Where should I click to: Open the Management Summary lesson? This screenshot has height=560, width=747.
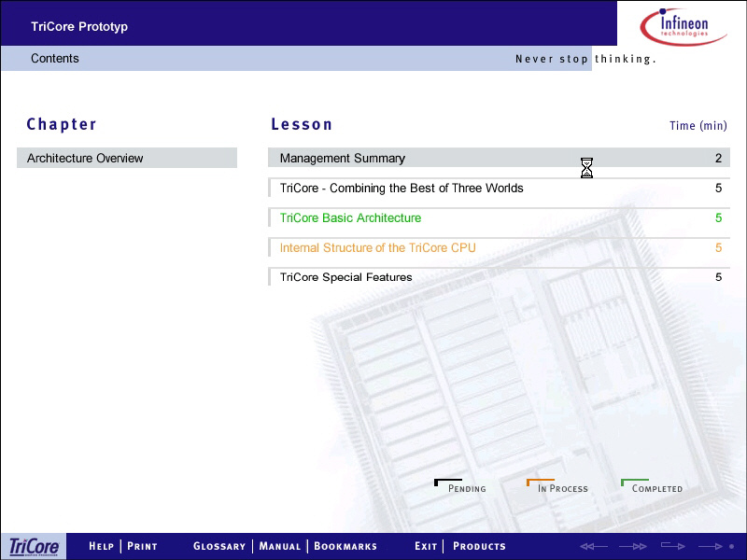point(499,158)
